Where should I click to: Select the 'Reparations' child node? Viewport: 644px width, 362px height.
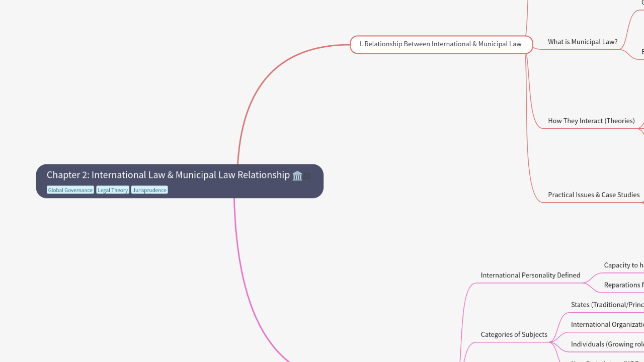point(624,285)
